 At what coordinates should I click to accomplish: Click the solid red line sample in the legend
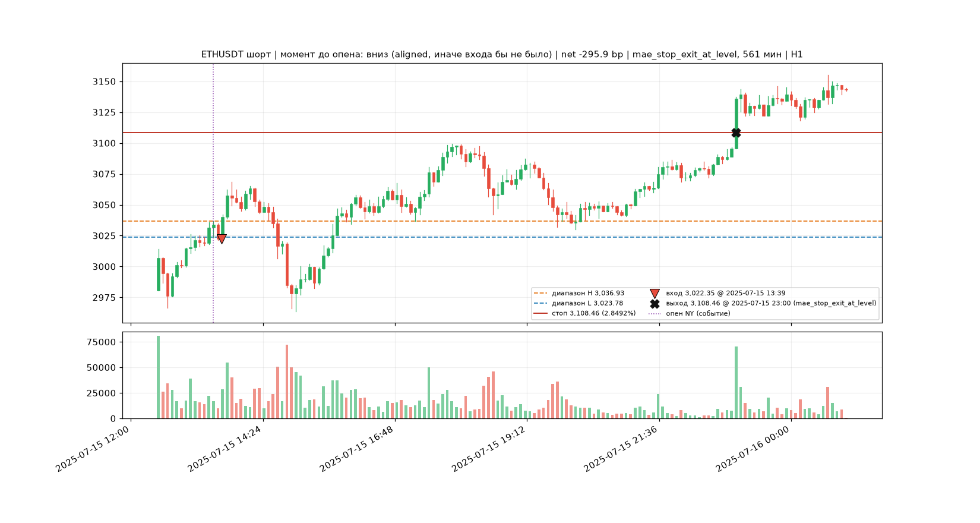pos(540,313)
